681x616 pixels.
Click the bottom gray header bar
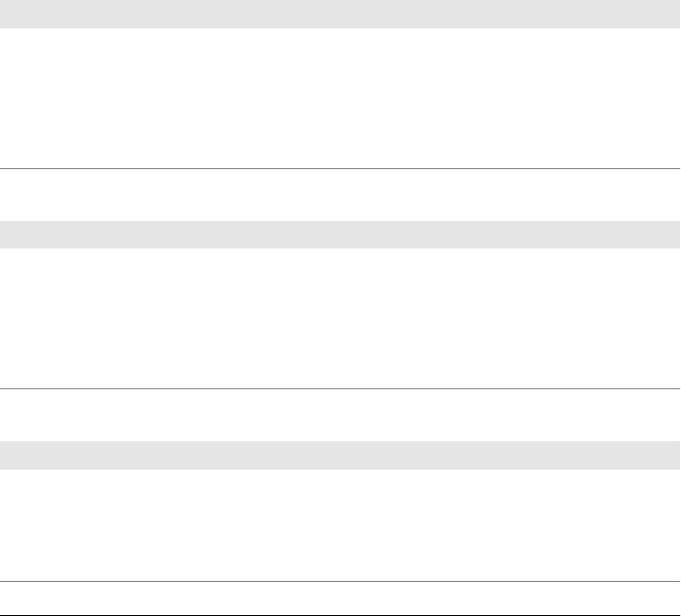(340, 455)
